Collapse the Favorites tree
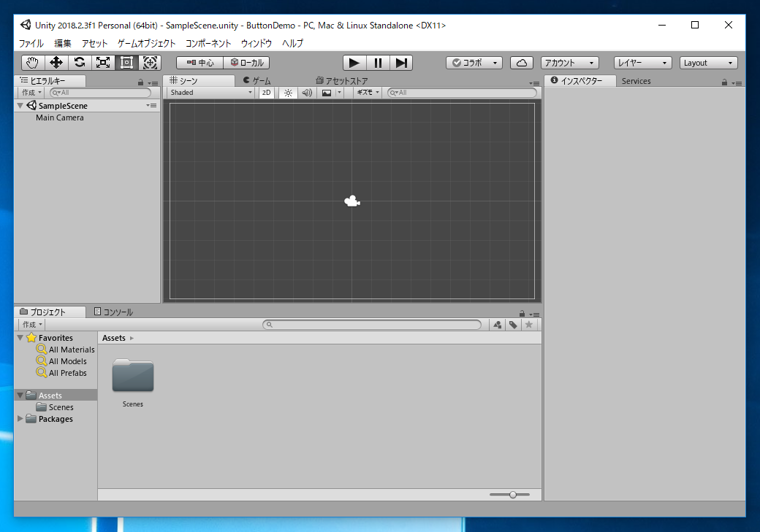Screen dimensions: 760x532 [20, 337]
